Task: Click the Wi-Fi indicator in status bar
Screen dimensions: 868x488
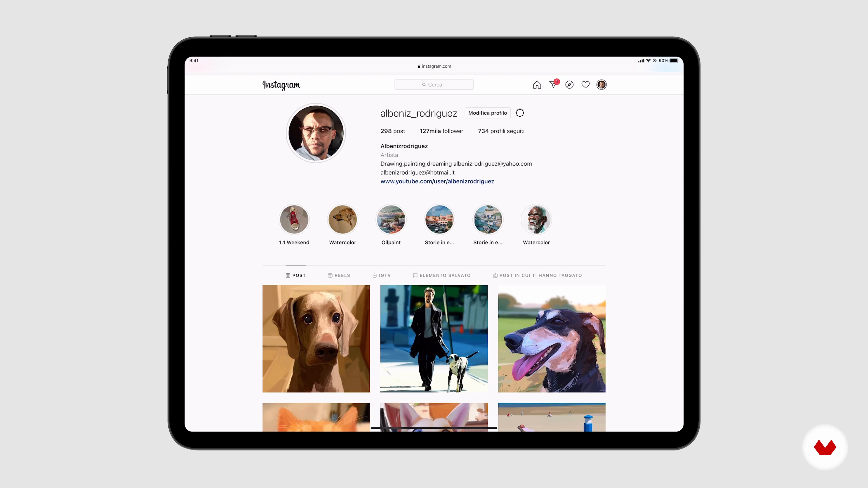Action: [648, 61]
